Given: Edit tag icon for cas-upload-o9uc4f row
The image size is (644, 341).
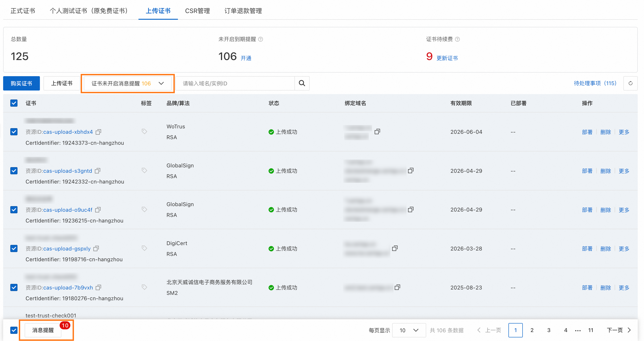Looking at the screenshot, I should (x=144, y=209).
